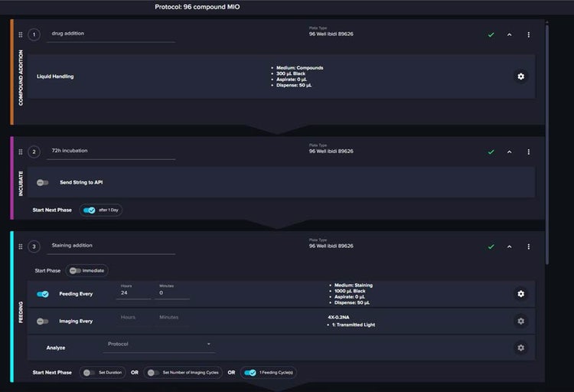
Task: Click the Feeding Hours input field
Action: point(132,293)
